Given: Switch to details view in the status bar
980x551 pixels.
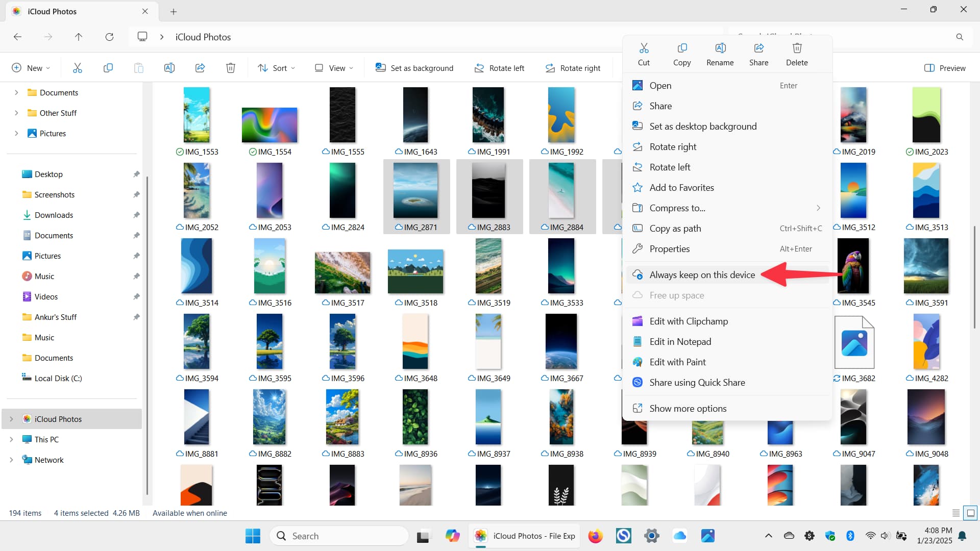Looking at the screenshot, I should [x=956, y=513].
